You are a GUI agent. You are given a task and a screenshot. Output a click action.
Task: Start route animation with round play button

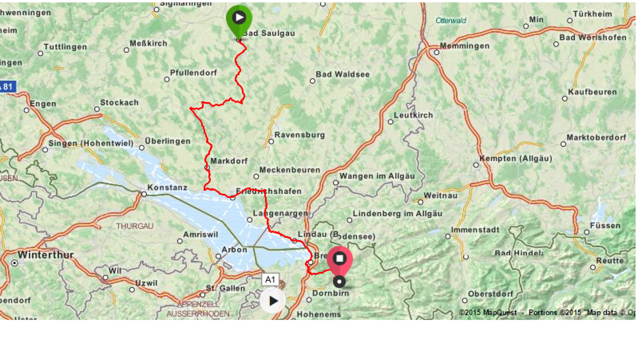273,301
